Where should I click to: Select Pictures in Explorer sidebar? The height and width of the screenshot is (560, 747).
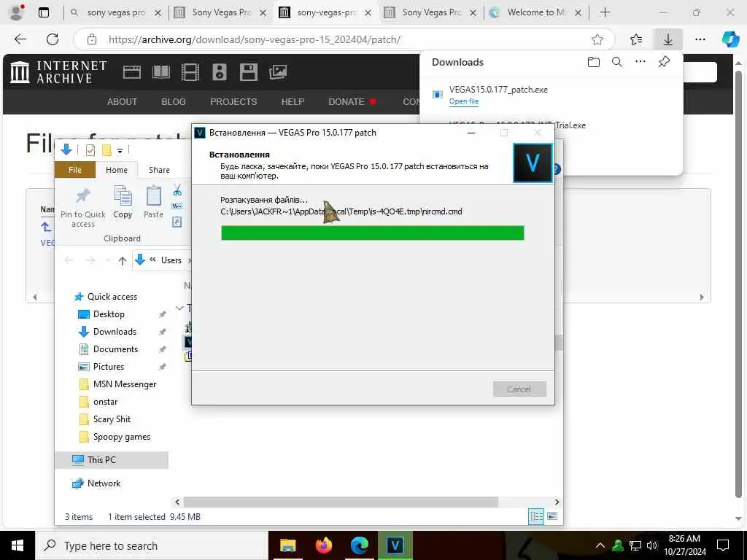coord(108,367)
